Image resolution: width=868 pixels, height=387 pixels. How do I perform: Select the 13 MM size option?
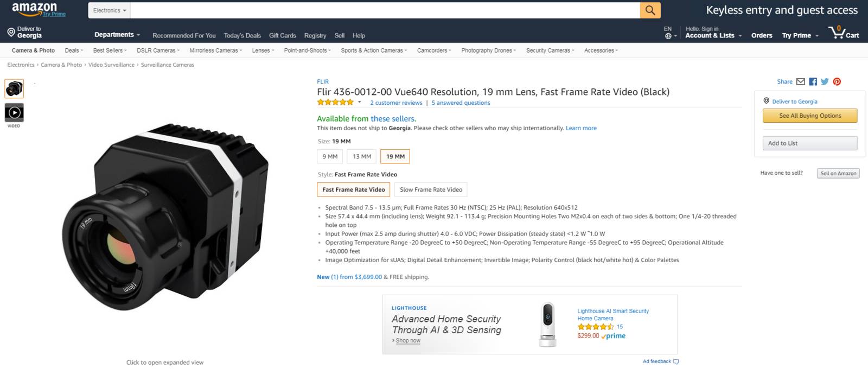[362, 157]
